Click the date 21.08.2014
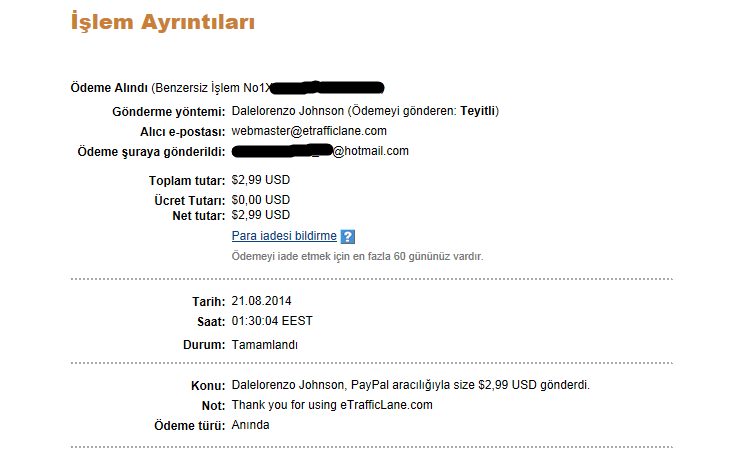This screenshot has height=463, width=733. coord(261,301)
